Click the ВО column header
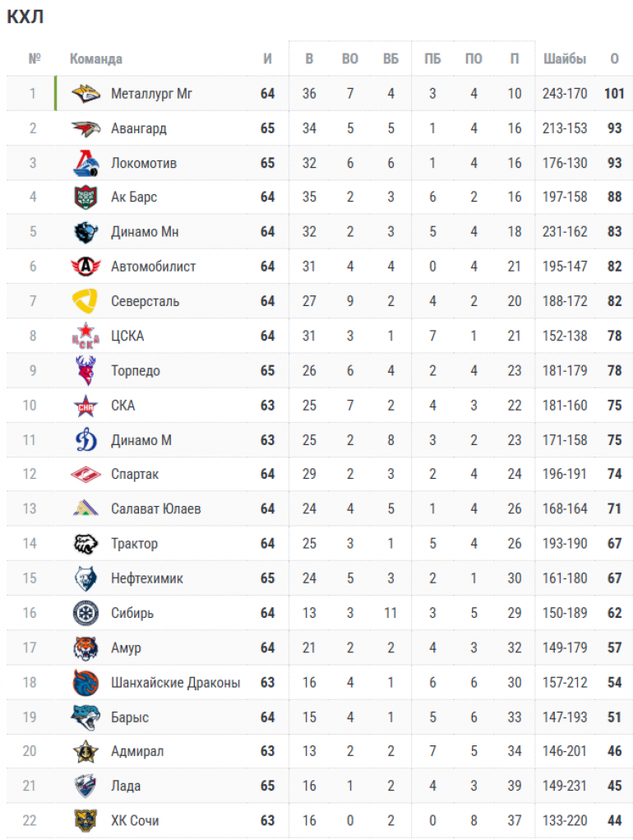The image size is (633, 840). click(350, 59)
